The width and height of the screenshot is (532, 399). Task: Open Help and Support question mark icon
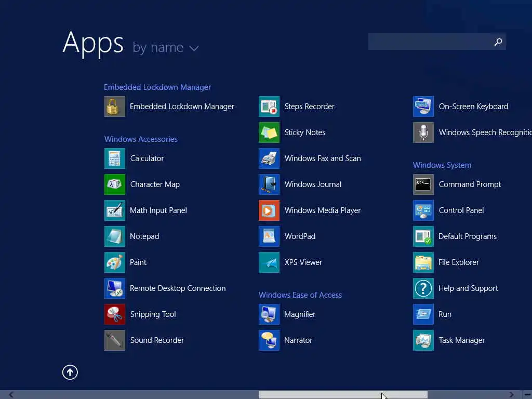[423, 288]
